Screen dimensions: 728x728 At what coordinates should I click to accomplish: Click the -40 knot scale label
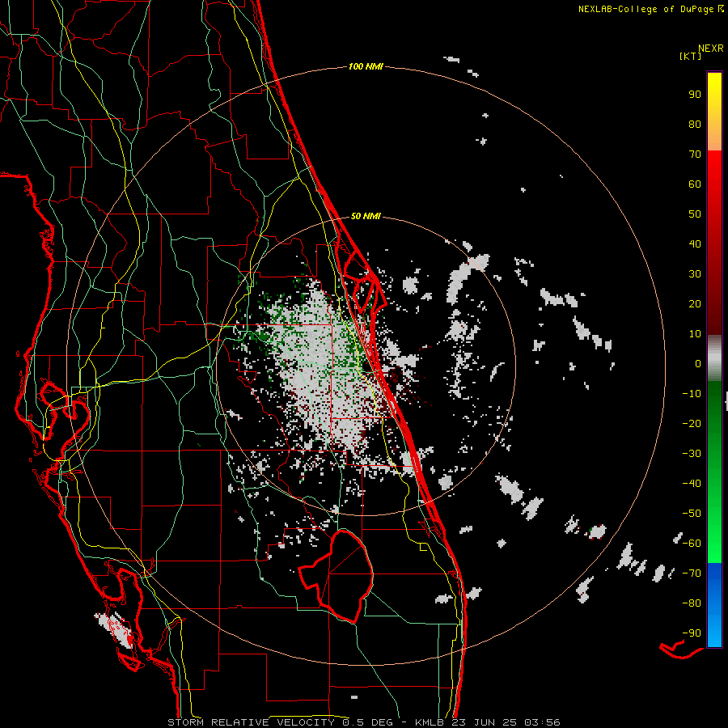(692, 484)
